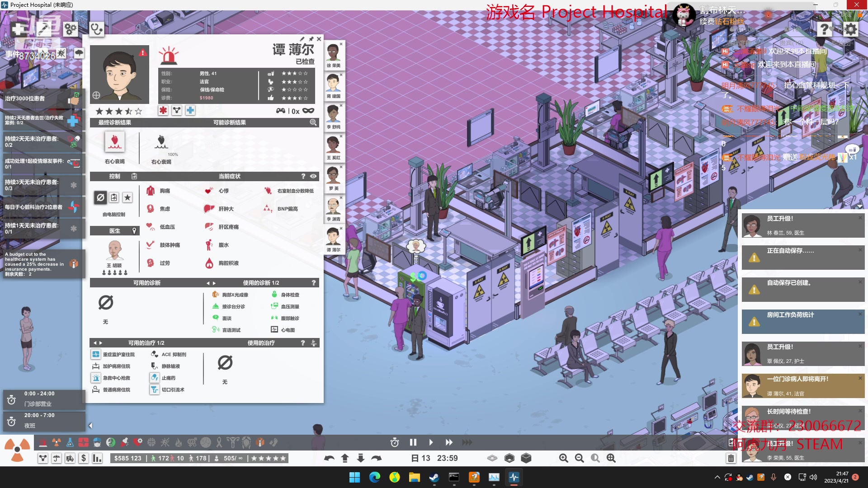Close the patient detail panel
The height and width of the screenshot is (488, 868).
tap(319, 39)
